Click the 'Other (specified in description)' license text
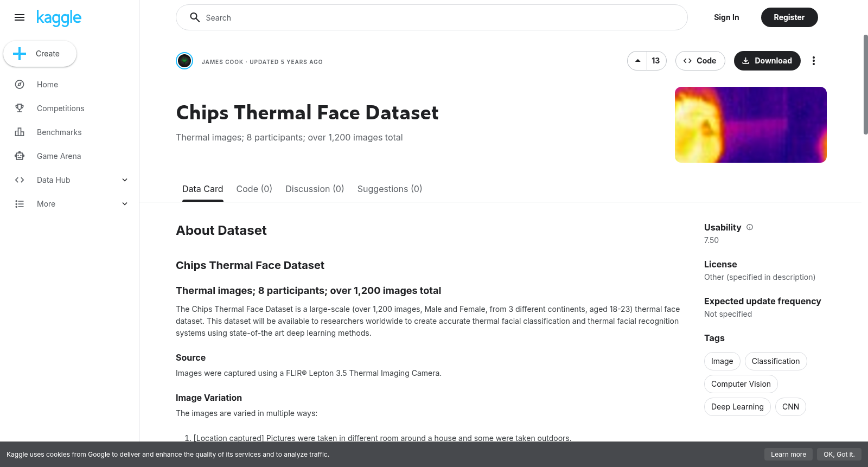This screenshot has width=868, height=467. point(759,277)
